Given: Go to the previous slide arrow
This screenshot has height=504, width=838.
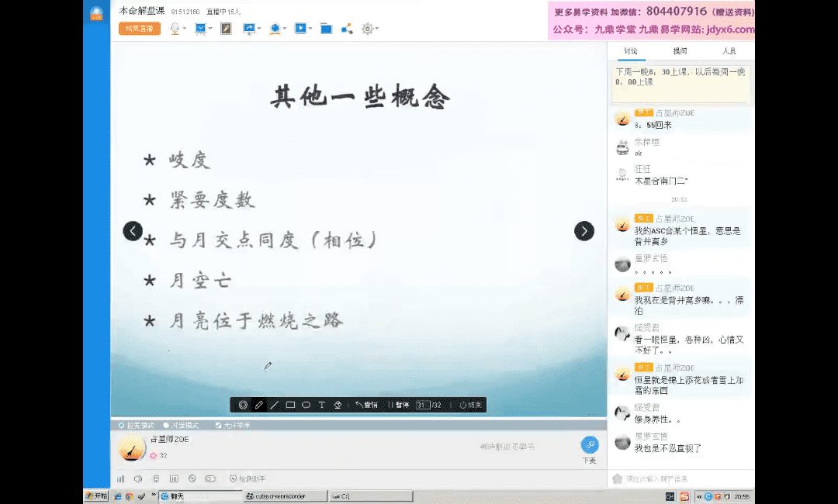Looking at the screenshot, I should pyautogui.click(x=133, y=231).
